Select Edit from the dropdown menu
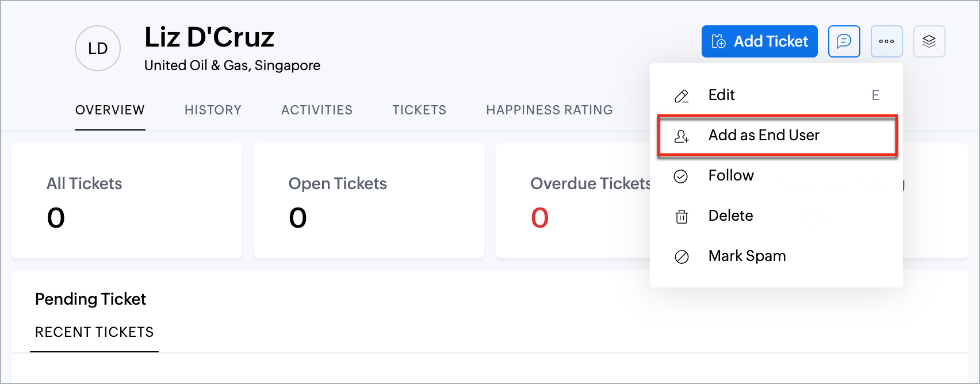 pyautogui.click(x=721, y=95)
